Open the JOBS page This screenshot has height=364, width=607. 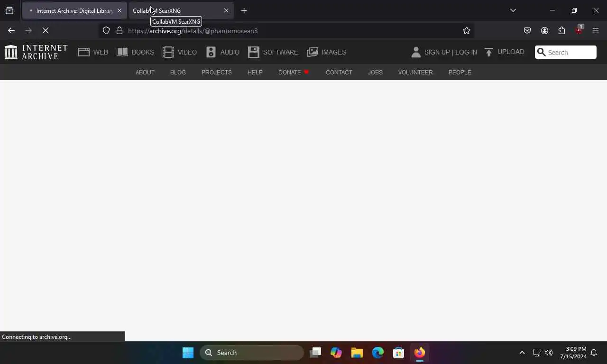(375, 73)
